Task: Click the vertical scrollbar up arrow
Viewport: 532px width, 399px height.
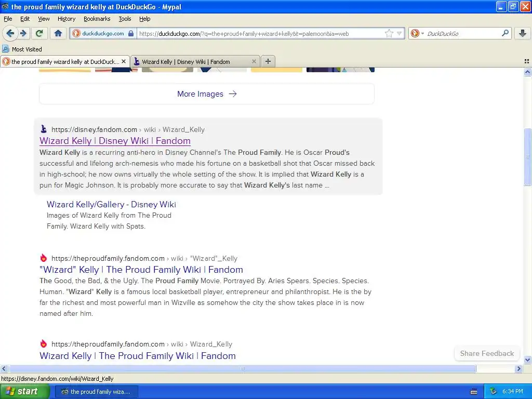Action: (x=527, y=72)
